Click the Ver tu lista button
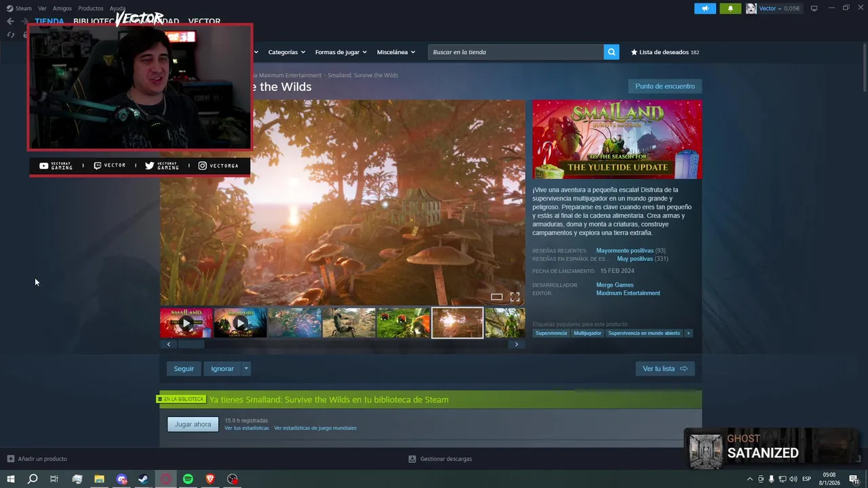Viewport: 868px width, 488px height. point(665,369)
